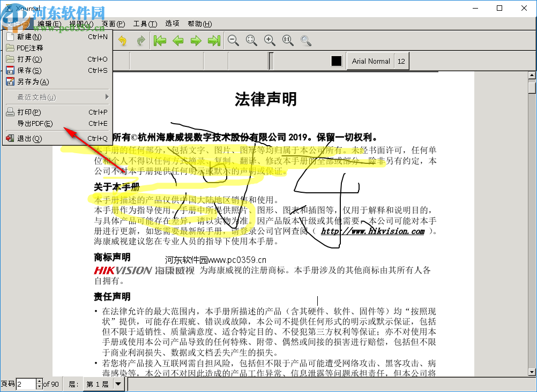This screenshot has height=392, width=537.
Task: Click the Undo toolbar icon
Action: click(x=122, y=41)
